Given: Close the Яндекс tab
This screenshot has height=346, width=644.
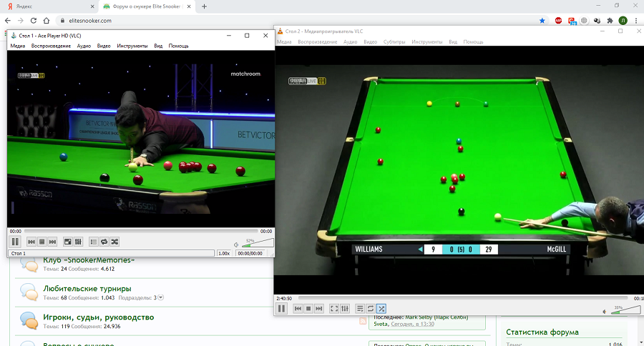Looking at the screenshot, I should [x=92, y=6].
